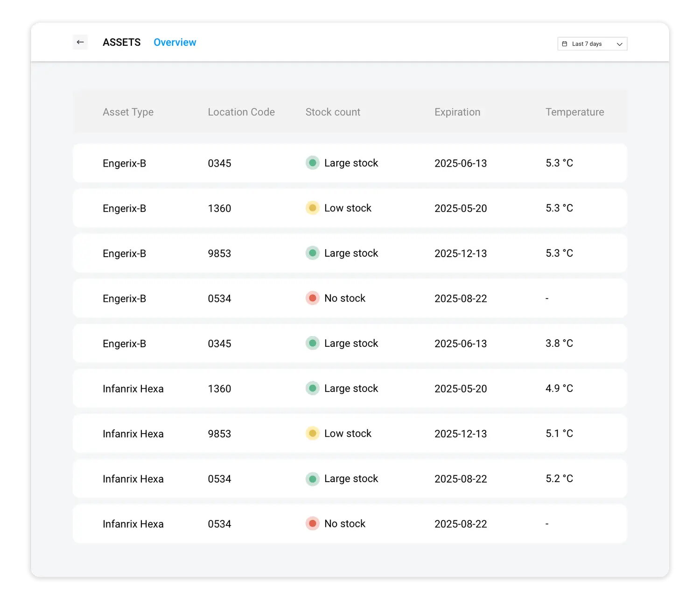Viewport: 700px width, 603px height.
Task: Click the No stock label in the Engerix-B row
Action: (x=345, y=298)
